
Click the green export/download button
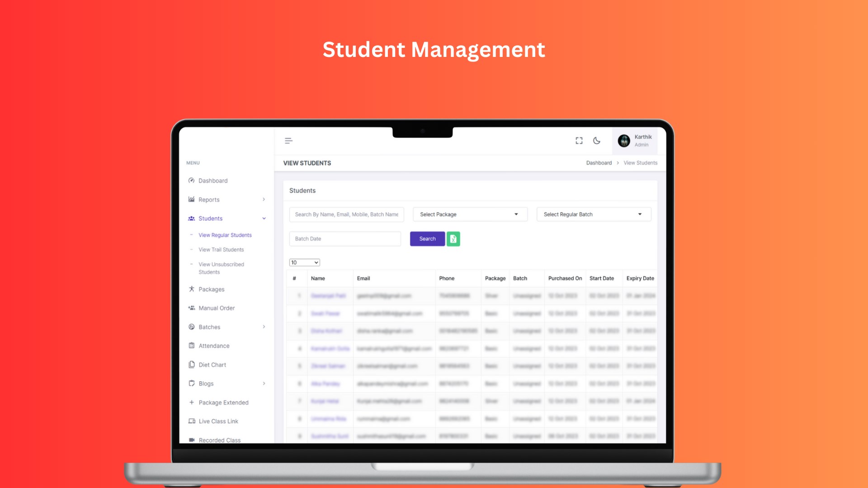[x=454, y=238]
